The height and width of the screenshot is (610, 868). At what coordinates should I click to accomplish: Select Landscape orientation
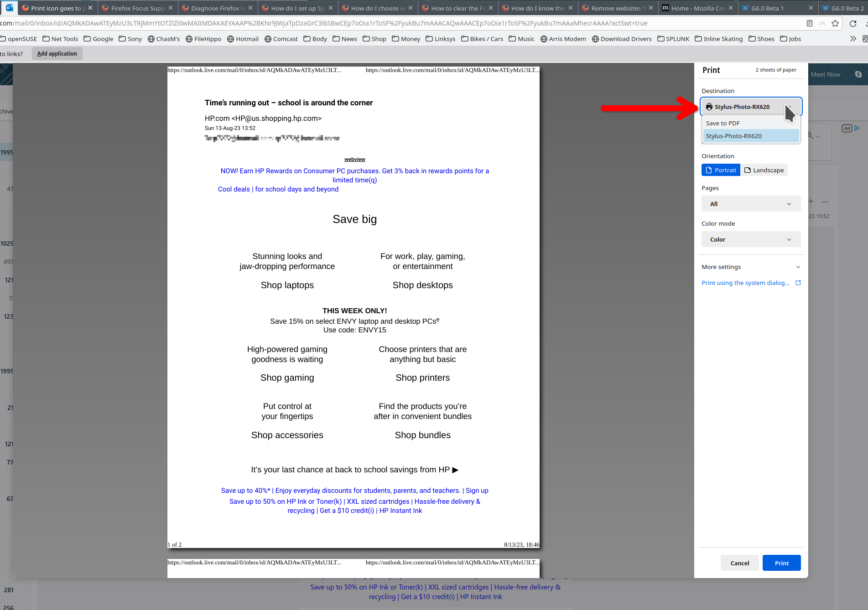pos(764,170)
